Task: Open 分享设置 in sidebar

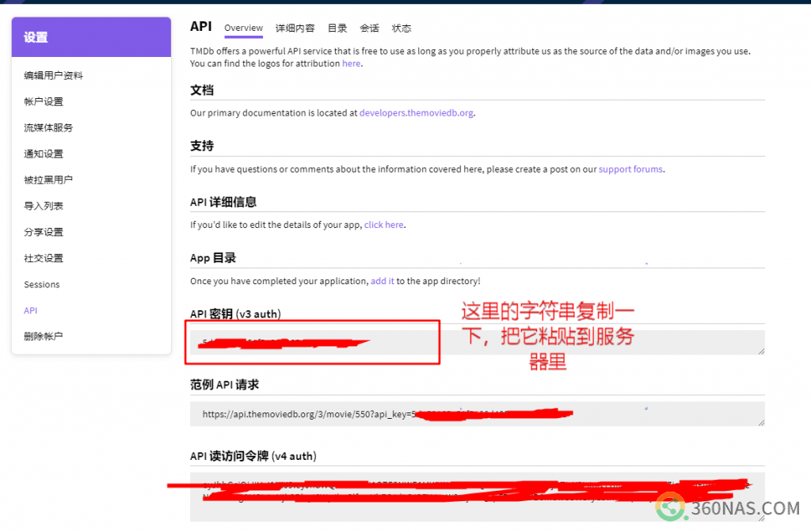Action: pyautogui.click(x=44, y=232)
